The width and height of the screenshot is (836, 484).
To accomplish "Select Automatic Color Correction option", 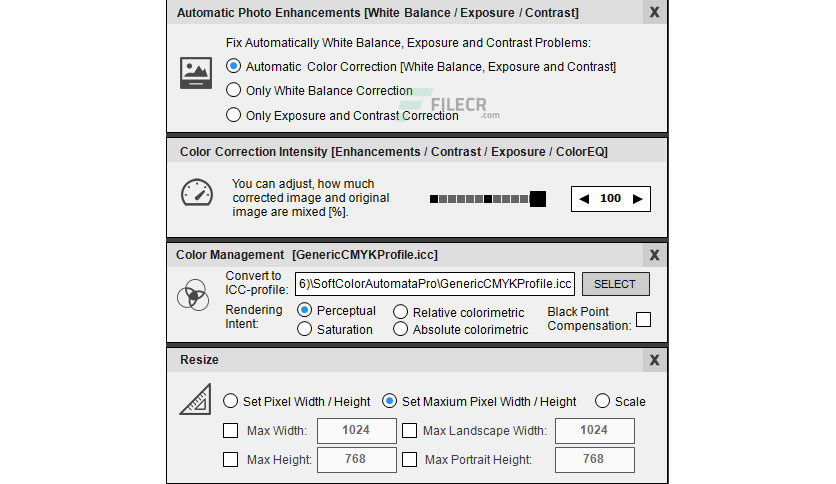I will [233, 66].
